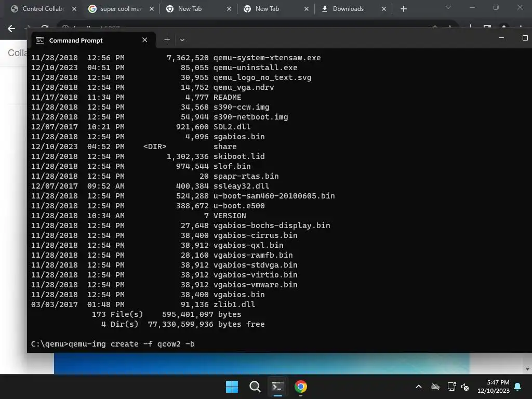532x399 pixels.
Task: Click the 77,330,599,936 bytes free text
Action: (206, 324)
